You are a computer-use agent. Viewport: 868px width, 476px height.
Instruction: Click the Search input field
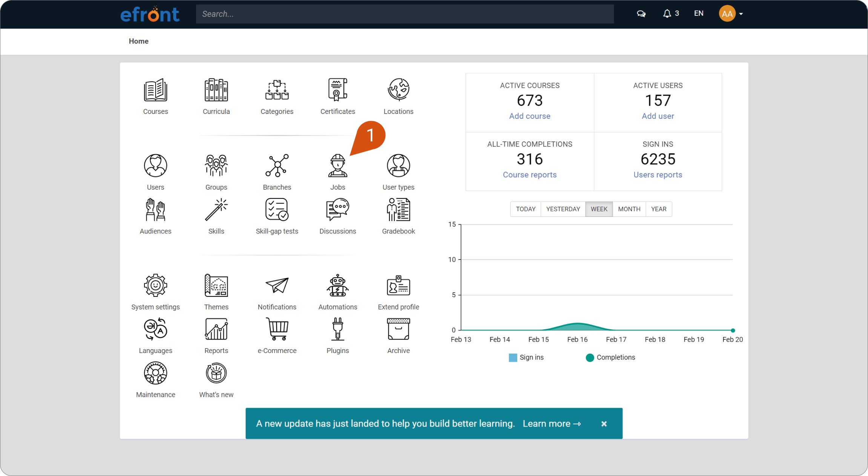tap(405, 14)
